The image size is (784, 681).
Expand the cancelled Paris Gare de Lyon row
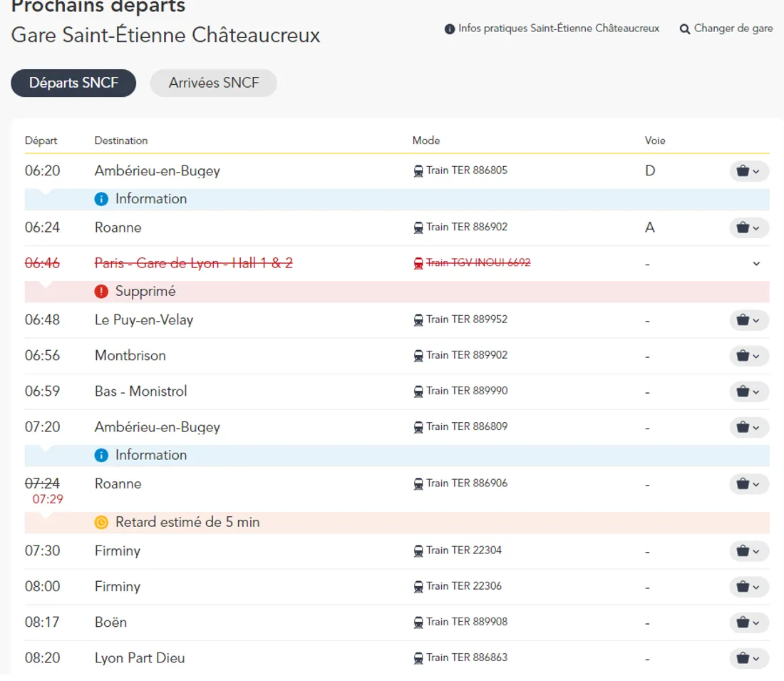coord(756,264)
